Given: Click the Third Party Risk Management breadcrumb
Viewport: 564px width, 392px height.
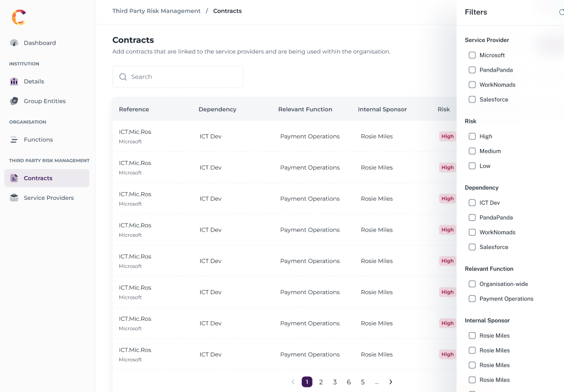Looking at the screenshot, I should (x=156, y=11).
